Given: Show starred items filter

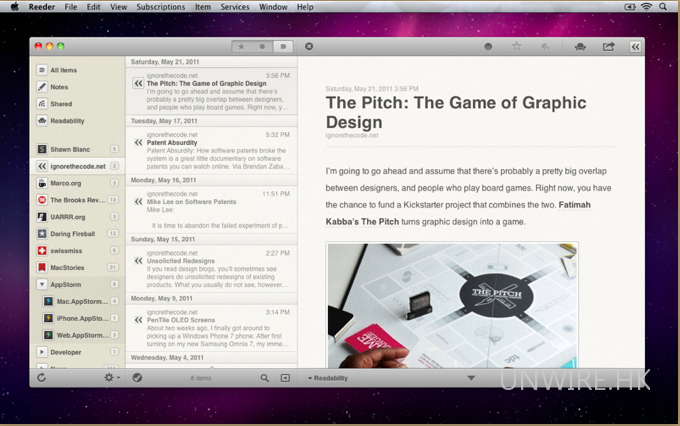Looking at the screenshot, I should point(240,46).
